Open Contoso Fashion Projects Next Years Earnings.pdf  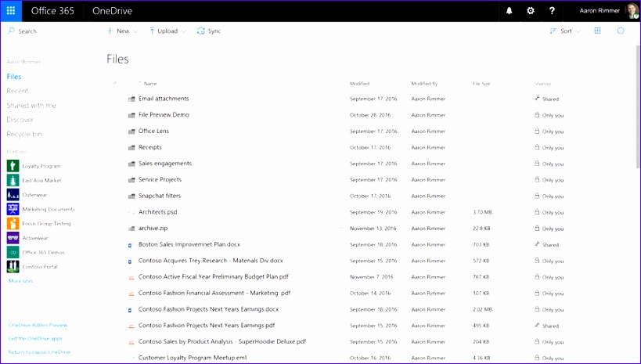(x=207, y=326)
